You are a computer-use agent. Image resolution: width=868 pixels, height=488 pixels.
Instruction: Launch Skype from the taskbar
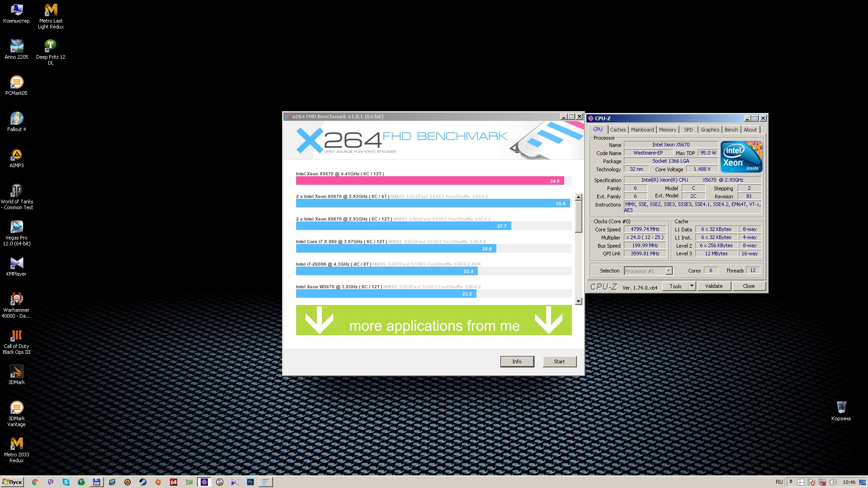(x=66, y=482)
